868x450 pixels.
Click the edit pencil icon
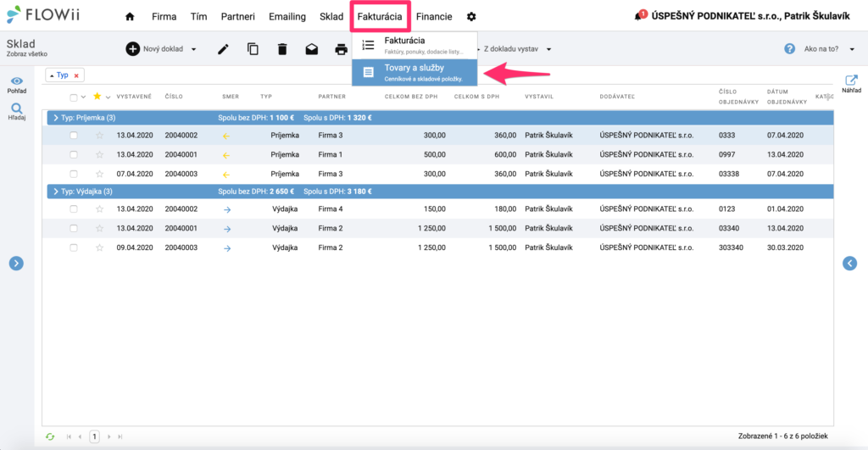pyautogui.click(x=223, y=49)
